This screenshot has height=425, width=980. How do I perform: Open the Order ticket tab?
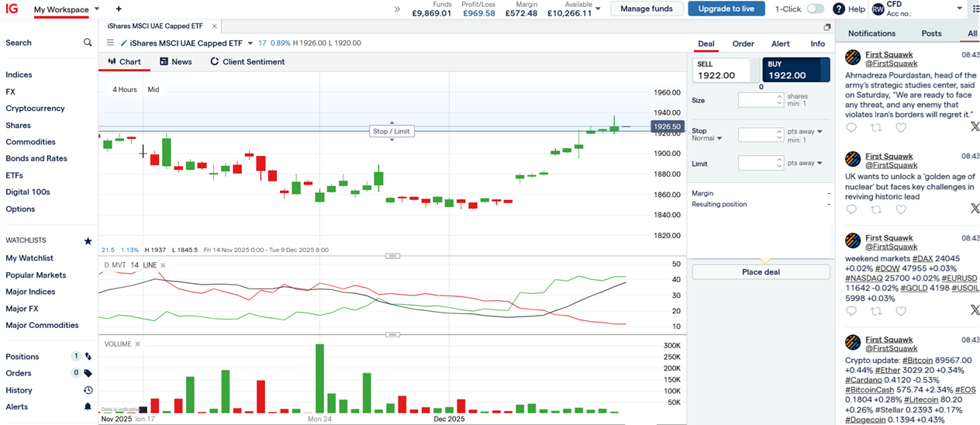743,43
